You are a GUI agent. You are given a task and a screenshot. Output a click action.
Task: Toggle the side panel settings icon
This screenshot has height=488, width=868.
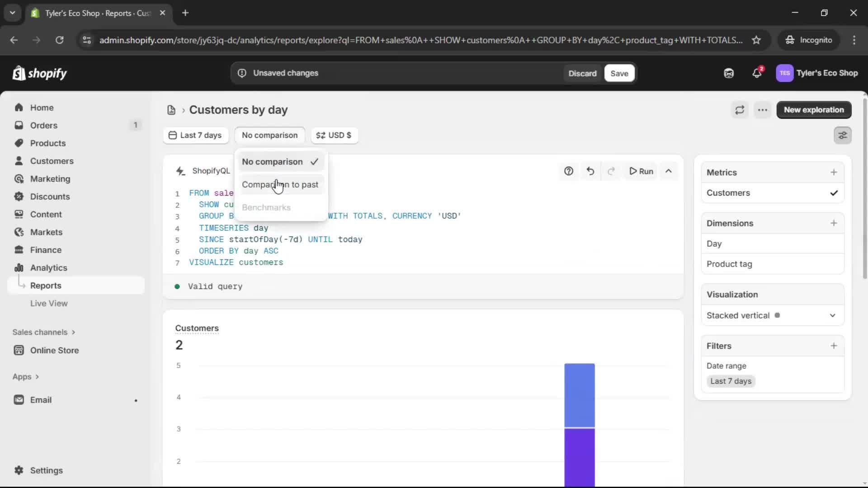tap(842, 135)
